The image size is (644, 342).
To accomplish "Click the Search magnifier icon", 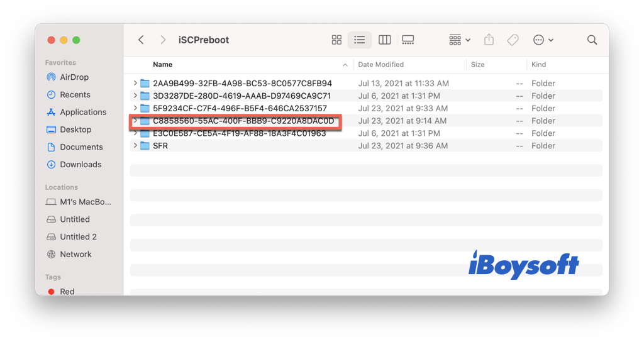I will [592, 40].
